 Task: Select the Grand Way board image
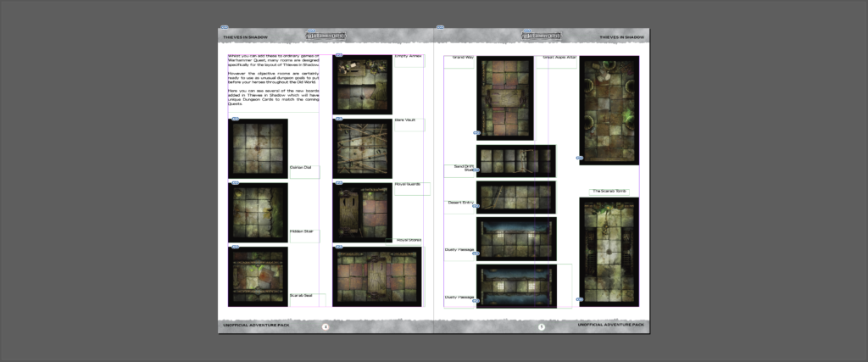coord(505,98)
